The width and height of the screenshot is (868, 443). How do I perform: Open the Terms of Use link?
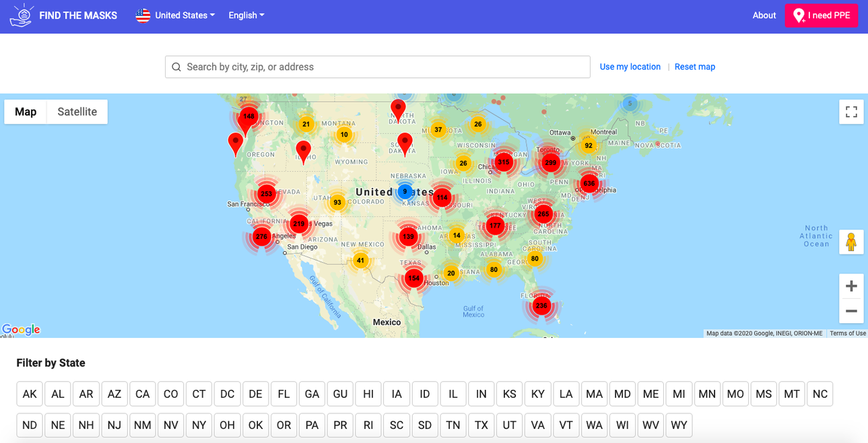[x=848, y=333]
